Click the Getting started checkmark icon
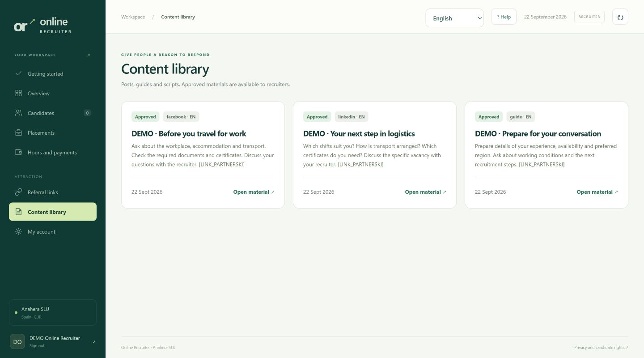Screen dimensions: 644x358 pyautogui.click(x=18, y=73)
